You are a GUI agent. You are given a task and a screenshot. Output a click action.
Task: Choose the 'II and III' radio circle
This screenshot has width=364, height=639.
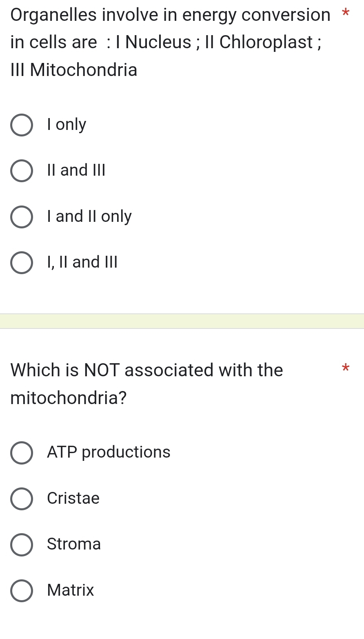coord(22,171)
